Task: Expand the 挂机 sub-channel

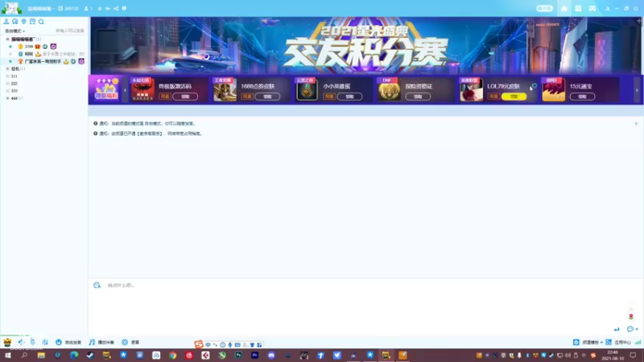Action: coord(7,68)
